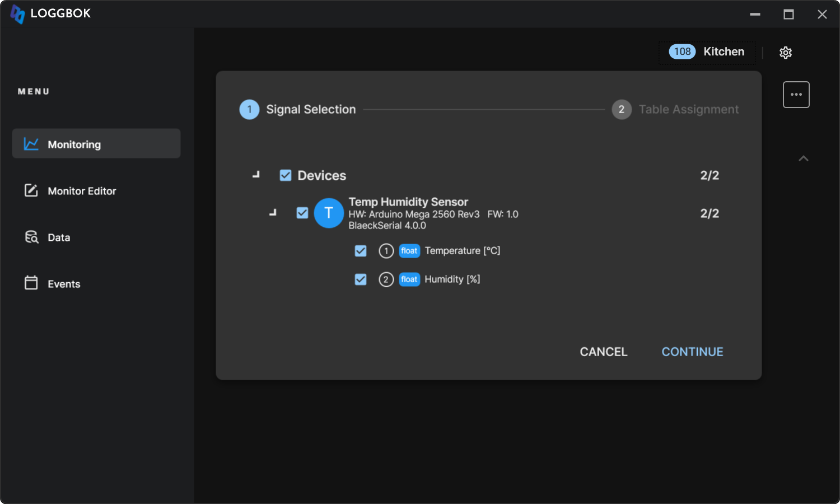Deselect the Temperature [°C] signal checkbox
The image size is (840, 504).
coord(361,251)
